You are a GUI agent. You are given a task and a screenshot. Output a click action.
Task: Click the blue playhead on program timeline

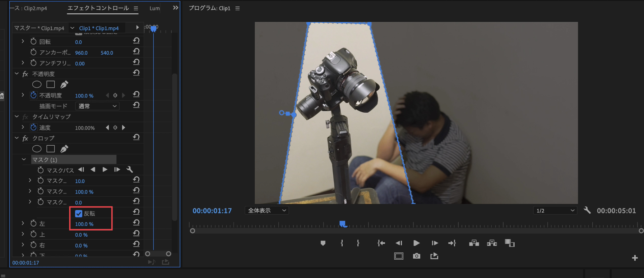[343, 224]
